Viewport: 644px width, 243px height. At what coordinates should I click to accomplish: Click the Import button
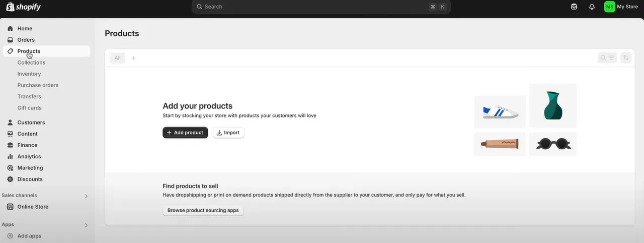click(x=228, y=133)
